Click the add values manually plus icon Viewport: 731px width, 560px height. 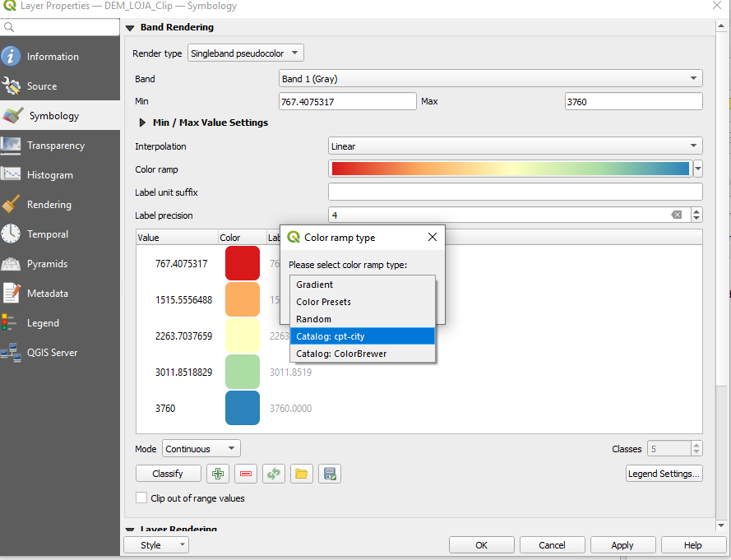(x=218, y=474)
